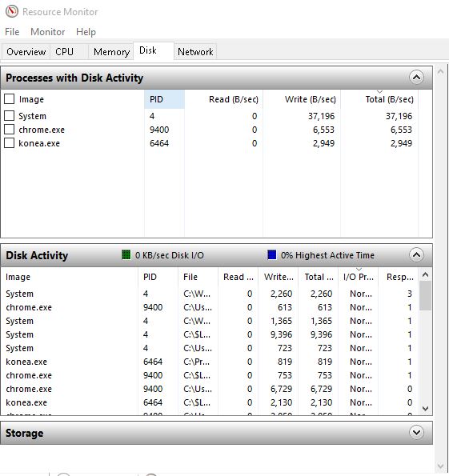Click the Disk Activity scrollbar thumb
The image size is (449, 476).
[x=425, y=296]
